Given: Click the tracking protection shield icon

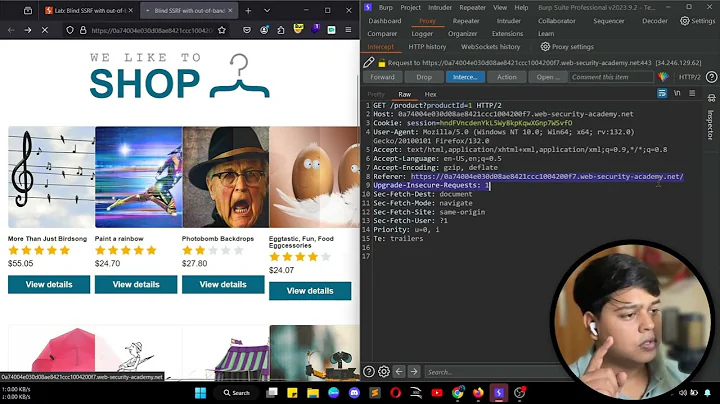Looking at the screenshot, I should click(x=70, y=30).
